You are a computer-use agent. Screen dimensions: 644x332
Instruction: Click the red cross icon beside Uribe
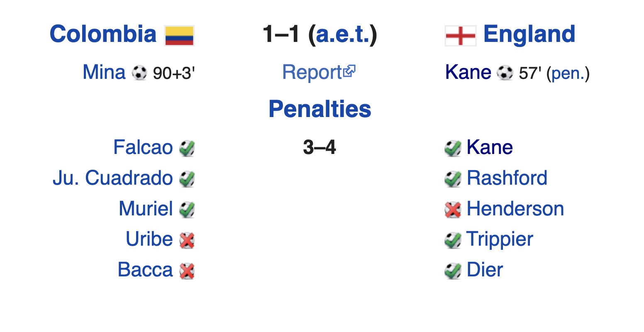coord(187,240)
